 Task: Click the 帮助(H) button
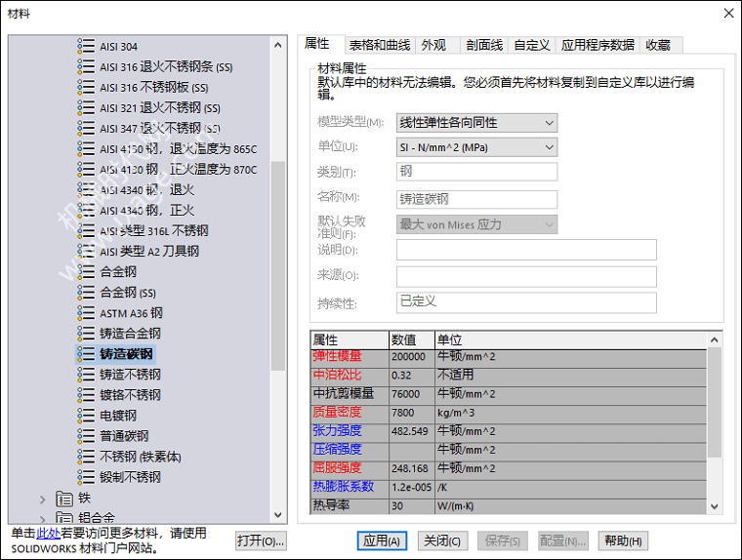623,540
